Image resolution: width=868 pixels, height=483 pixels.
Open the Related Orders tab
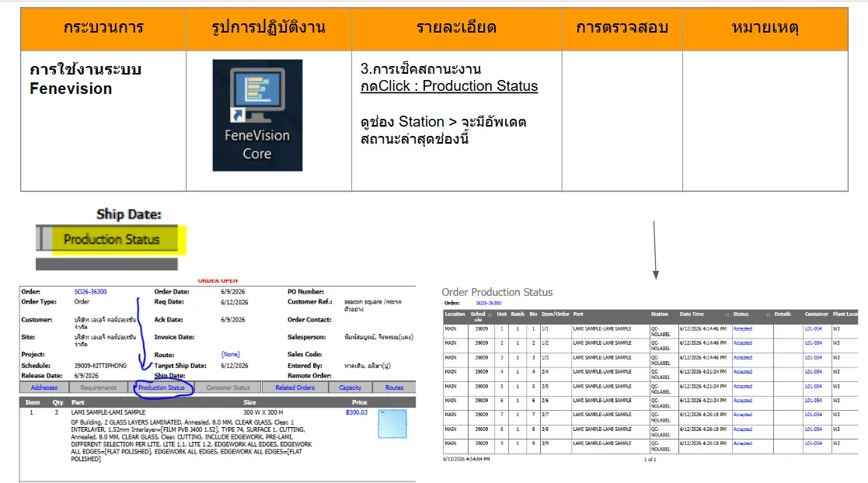[295, 387]
